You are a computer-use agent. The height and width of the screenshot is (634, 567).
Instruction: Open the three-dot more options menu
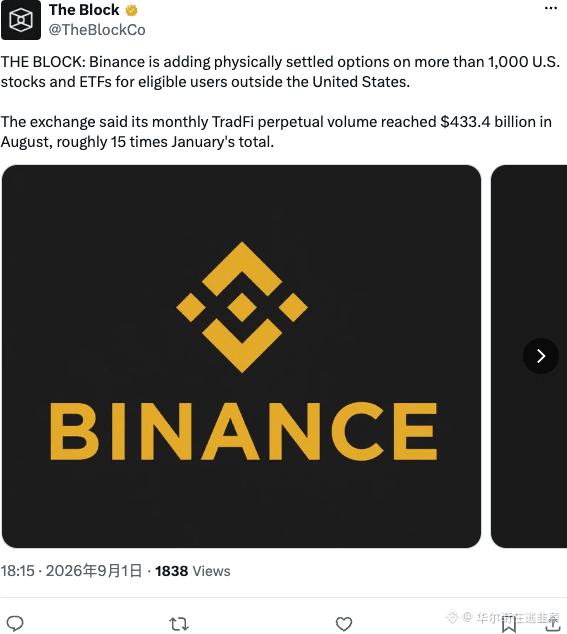pyautogui.click(x=551, y=8)
